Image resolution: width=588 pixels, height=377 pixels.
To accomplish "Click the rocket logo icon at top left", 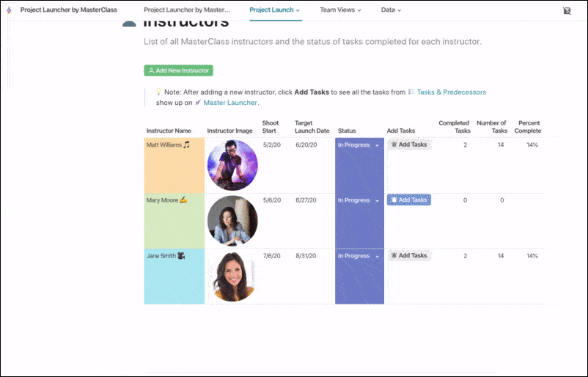I will click(x=9, y=10).
